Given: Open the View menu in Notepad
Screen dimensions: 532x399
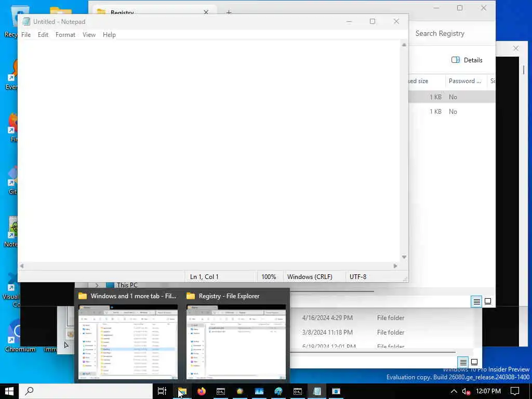Looking at the screenshot, I should [89, 35].
